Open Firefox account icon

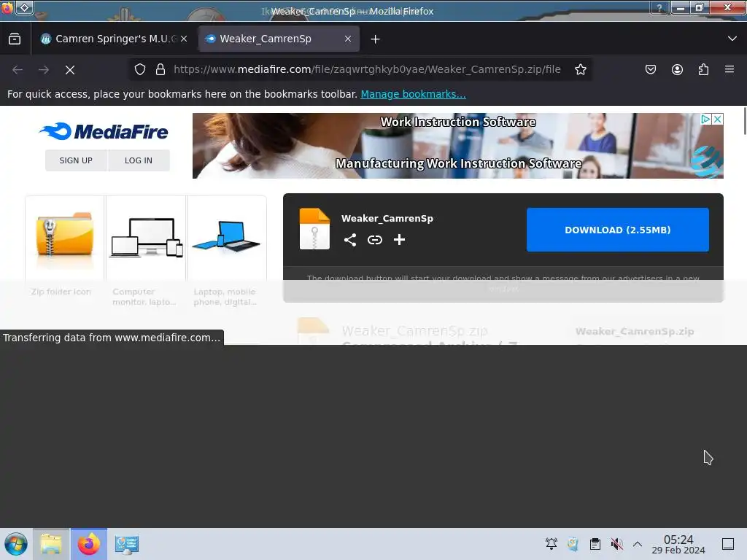pos(677,69)
